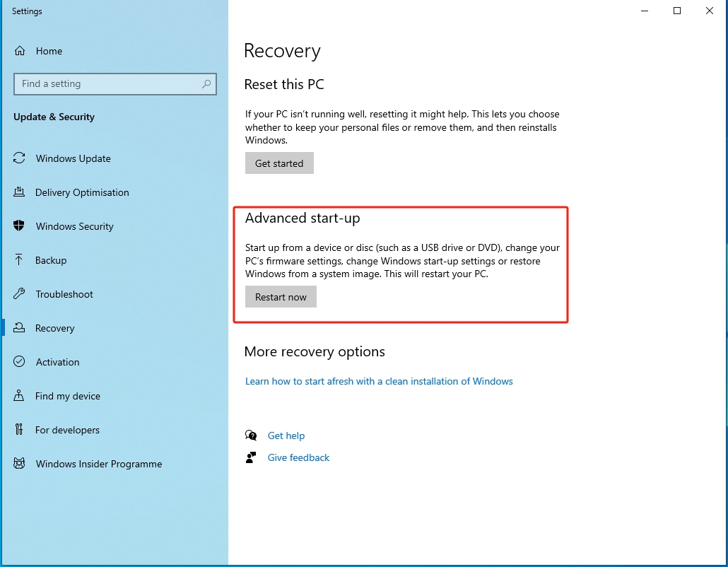Click the Advanced start-up heading
Screen dimensions: 728x567
[303, 218]
